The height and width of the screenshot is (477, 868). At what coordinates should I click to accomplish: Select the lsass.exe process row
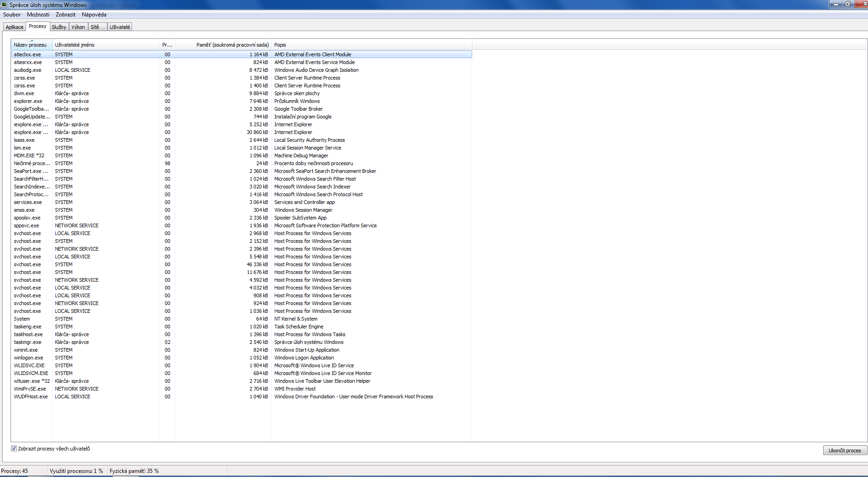241,140
